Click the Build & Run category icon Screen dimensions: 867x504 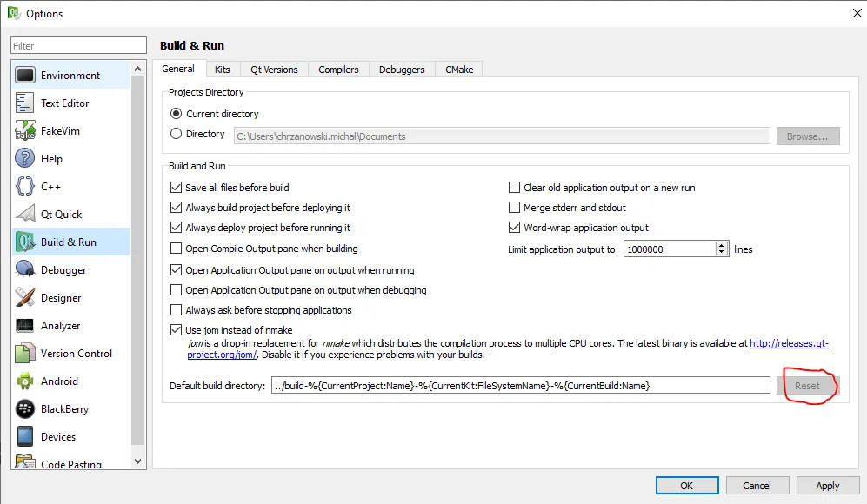coord(25,242)
